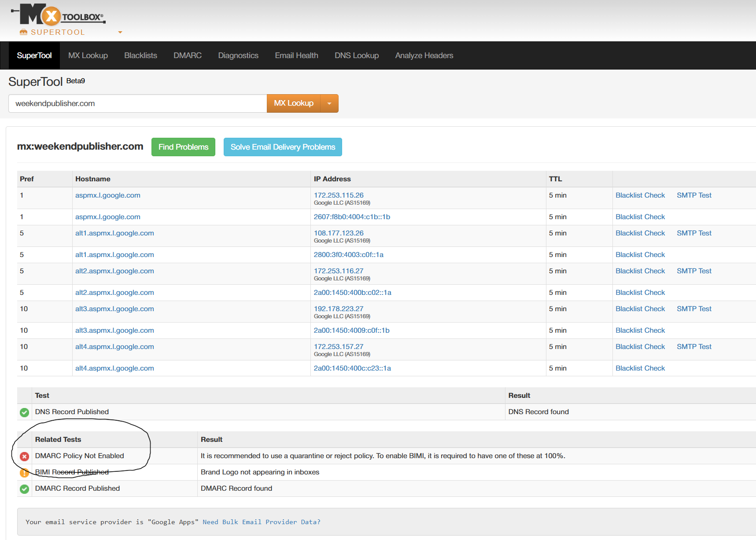This screenshot has height=540, width=756.
Task: Click the domain input field with weekendpublisher.com
Action: coord(137,103)
